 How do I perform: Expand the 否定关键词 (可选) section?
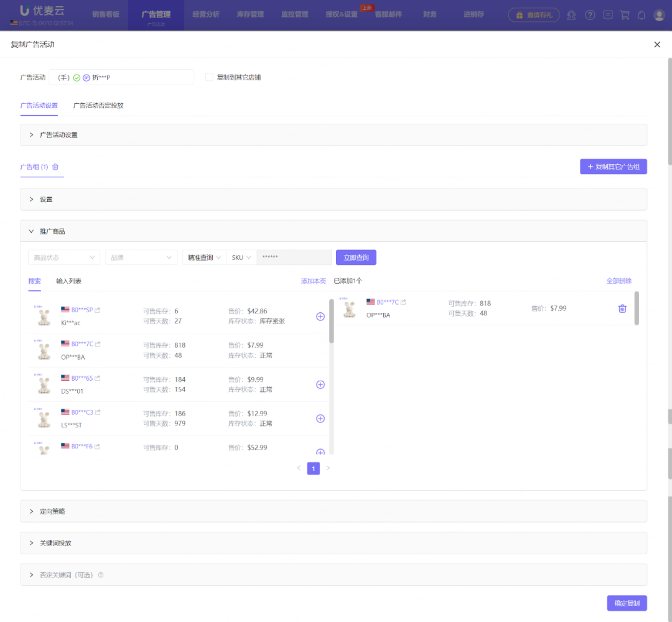334,575
